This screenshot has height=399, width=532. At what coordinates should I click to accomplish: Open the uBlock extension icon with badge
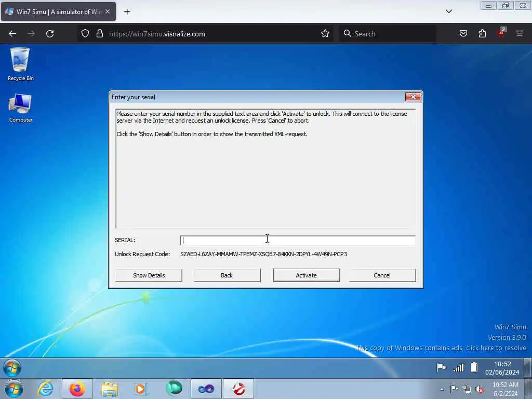[501, 33]
